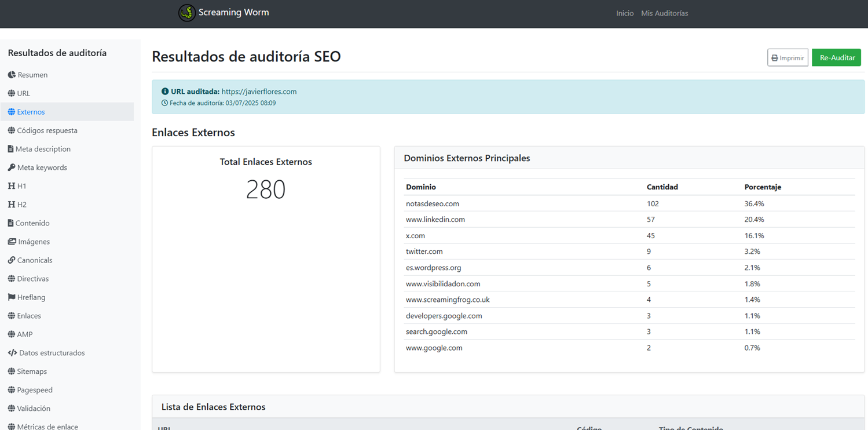Screen dimensions: 868x430
Task: Click the chain link icon beside Canonicals
Action: (x=12, y=260)
